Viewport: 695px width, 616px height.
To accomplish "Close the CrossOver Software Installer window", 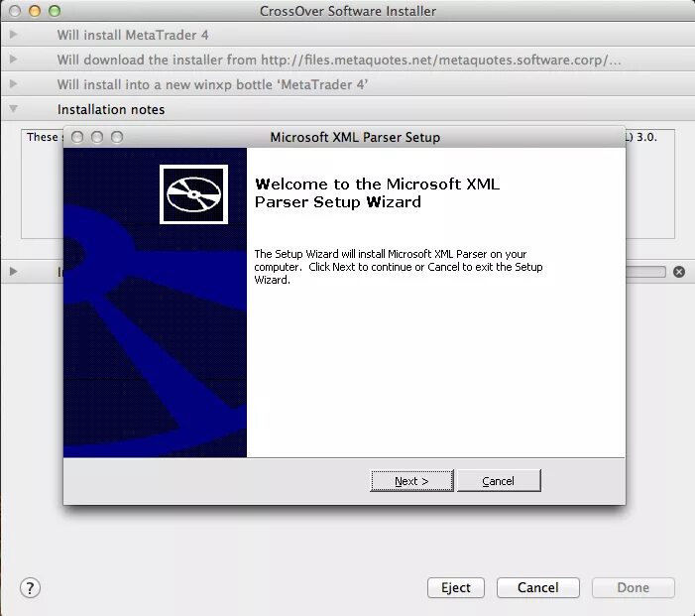I will [15, 11].
